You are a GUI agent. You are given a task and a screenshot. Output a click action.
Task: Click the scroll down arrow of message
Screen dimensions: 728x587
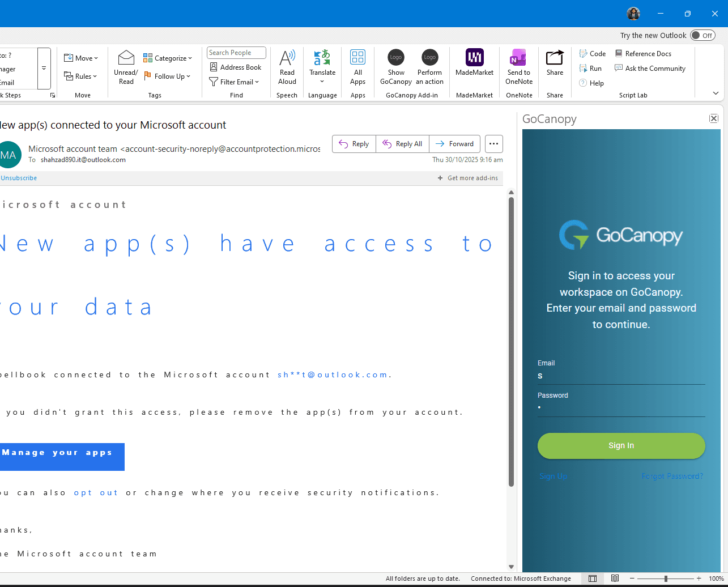click(x=511, y=566)
